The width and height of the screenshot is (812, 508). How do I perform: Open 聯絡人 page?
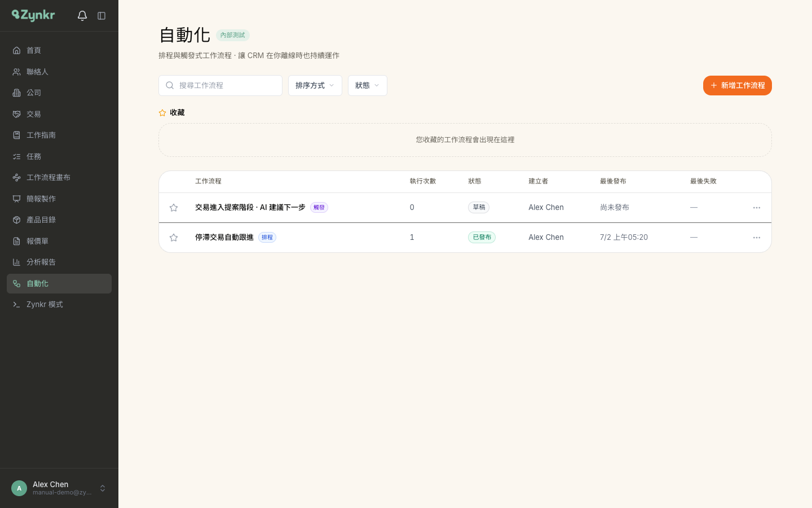tap(59, 72)
